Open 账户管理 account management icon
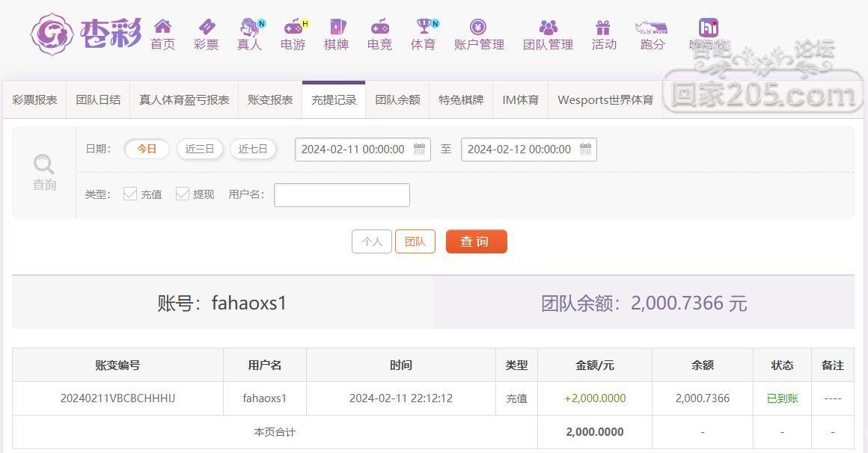The image size is (868, 453). point(478,27)
